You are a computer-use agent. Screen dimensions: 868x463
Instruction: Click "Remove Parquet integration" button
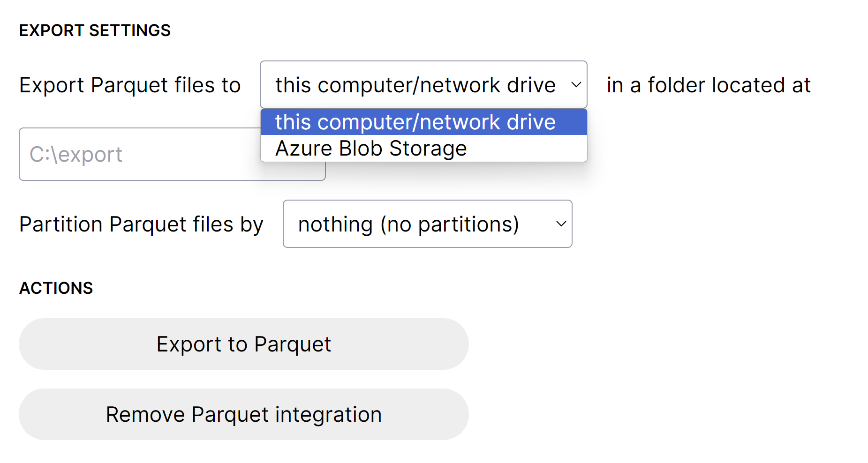243,414
